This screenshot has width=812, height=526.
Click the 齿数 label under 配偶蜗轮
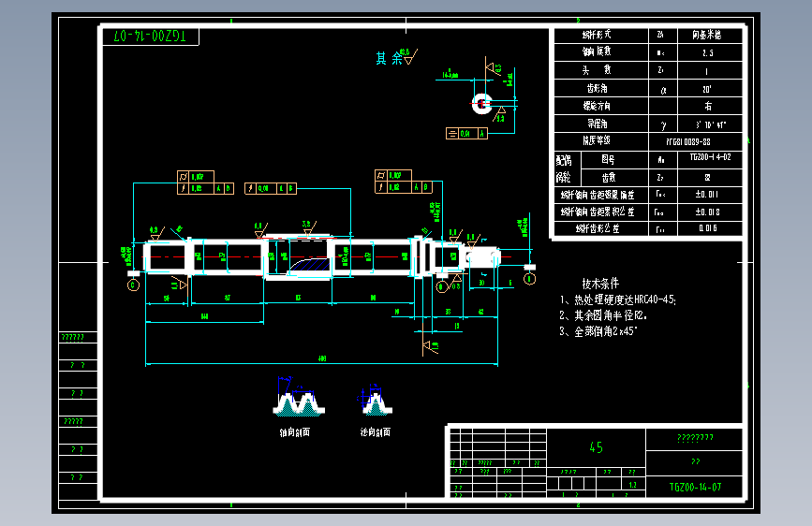point(609,178)
